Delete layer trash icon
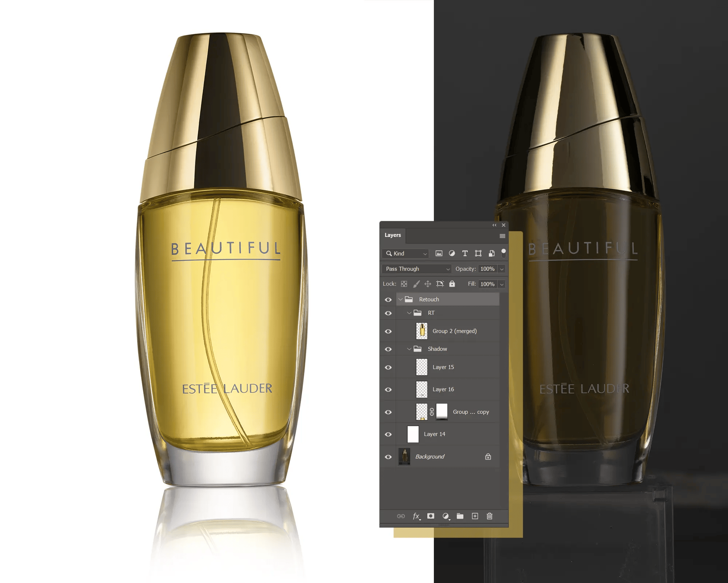 (490, 516)
